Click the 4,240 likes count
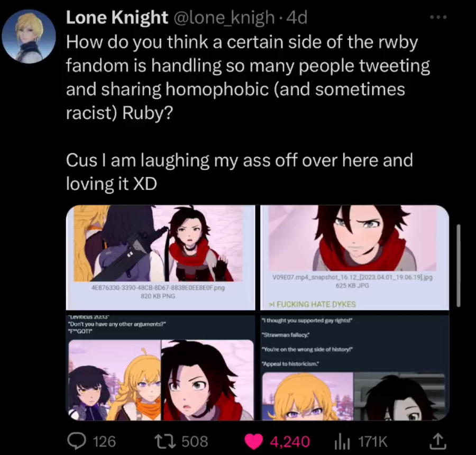Image resolution: width=476 pixels, height=455 pixels. coord(290,442)
